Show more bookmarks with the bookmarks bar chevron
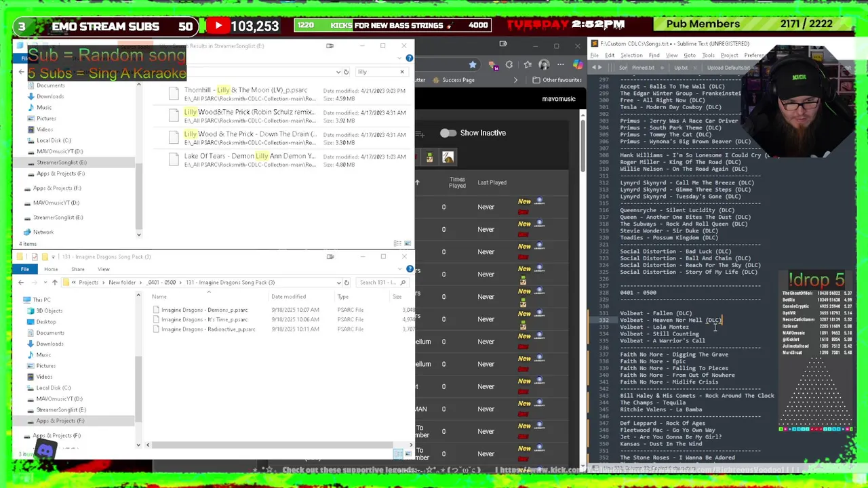Image resolution: width=868 pixels, height=488 pixels. click(x=515, y=80)
